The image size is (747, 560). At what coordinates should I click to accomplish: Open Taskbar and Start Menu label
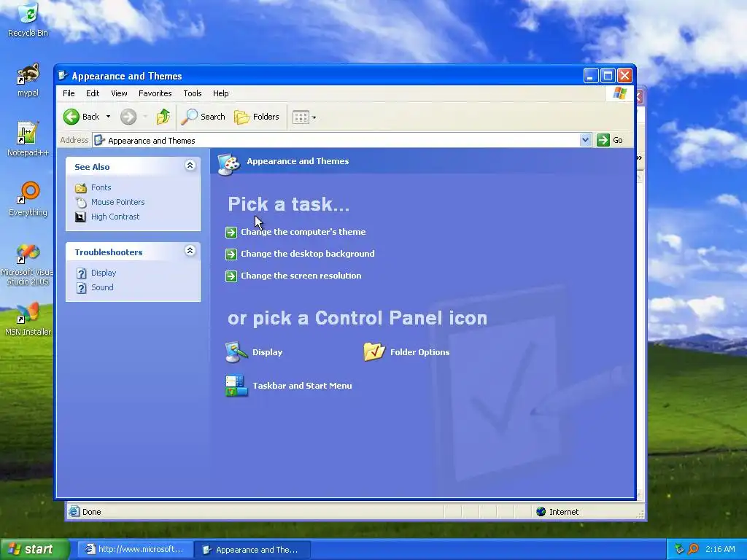[302, 386]
